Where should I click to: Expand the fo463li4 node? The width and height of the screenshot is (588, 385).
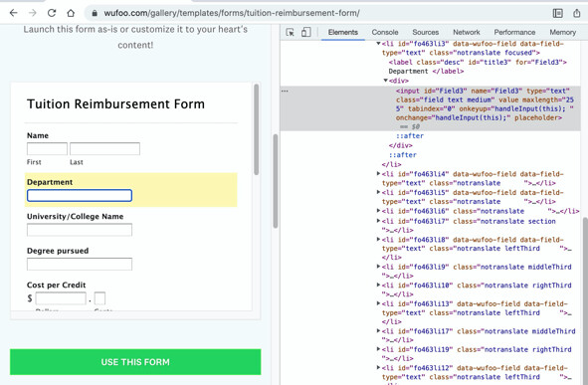click(x=378, y=173)
